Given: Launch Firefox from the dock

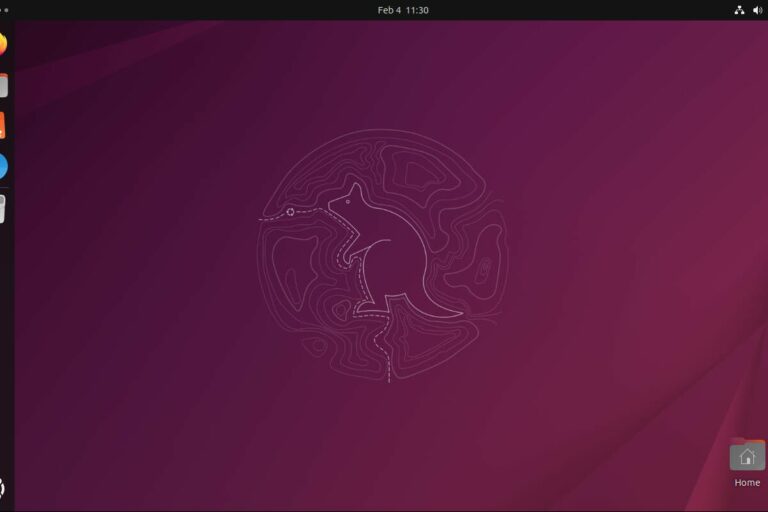Looking at the screenshot, I should coord(3,44).
